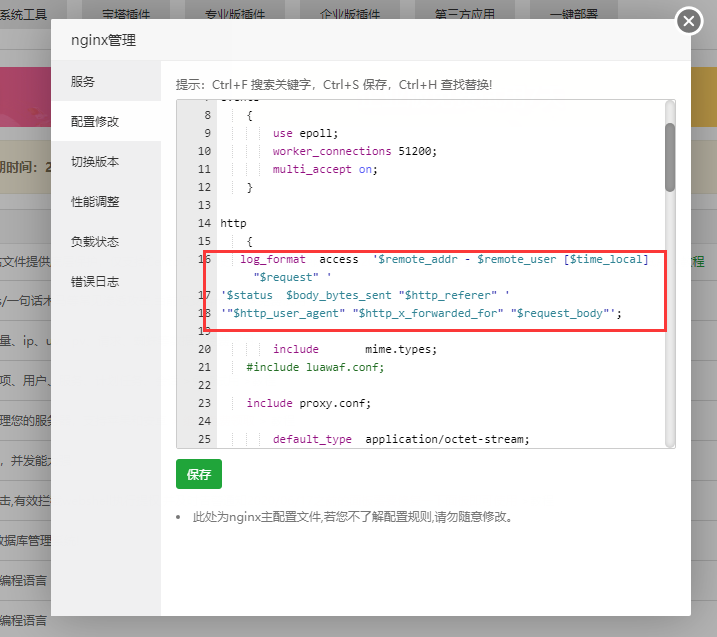The height and width of the screenshot is (637, 717).
Task: Click the editor vertical scrollbar thumb
Action: 670,157
